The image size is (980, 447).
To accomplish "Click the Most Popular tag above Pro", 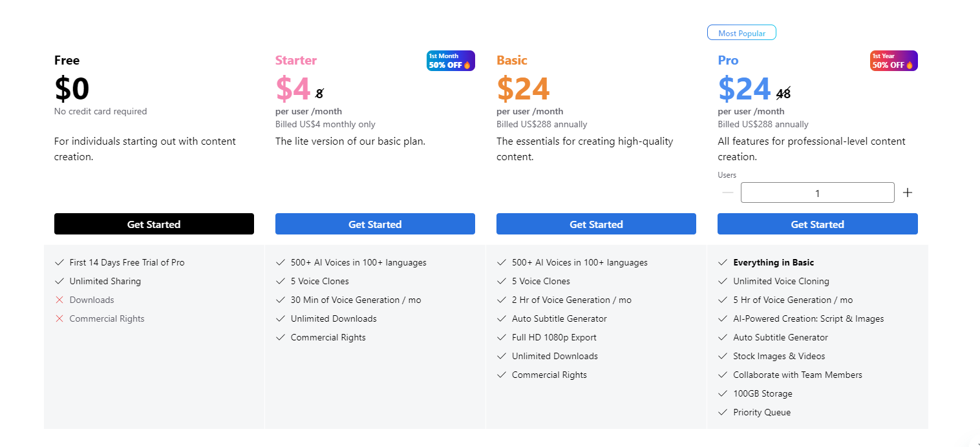I will (x=741, y=33).
